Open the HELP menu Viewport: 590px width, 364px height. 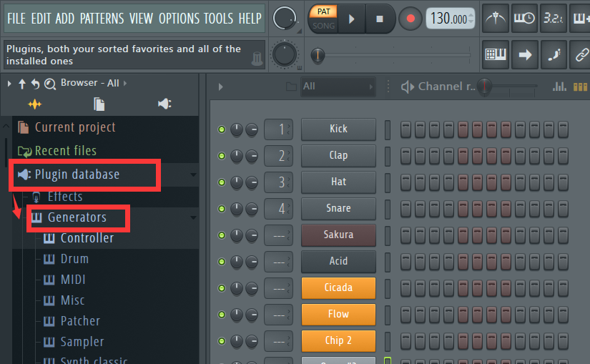250,18
